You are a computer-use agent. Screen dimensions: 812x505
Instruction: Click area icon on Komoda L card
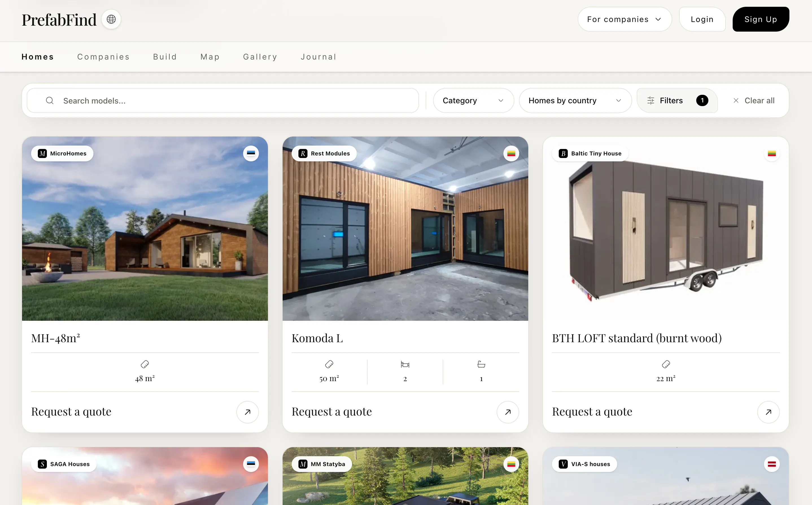[x=329, y=364]
